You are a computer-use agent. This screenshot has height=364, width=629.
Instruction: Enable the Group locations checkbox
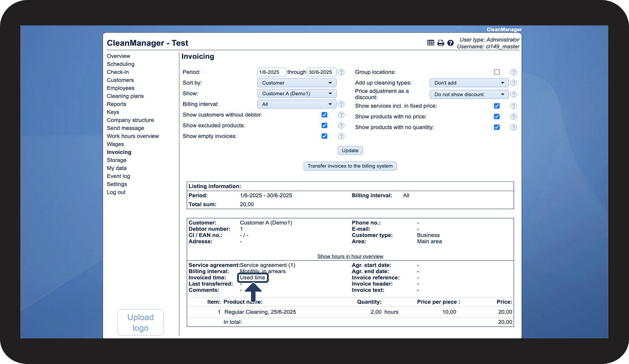[497, 72]
